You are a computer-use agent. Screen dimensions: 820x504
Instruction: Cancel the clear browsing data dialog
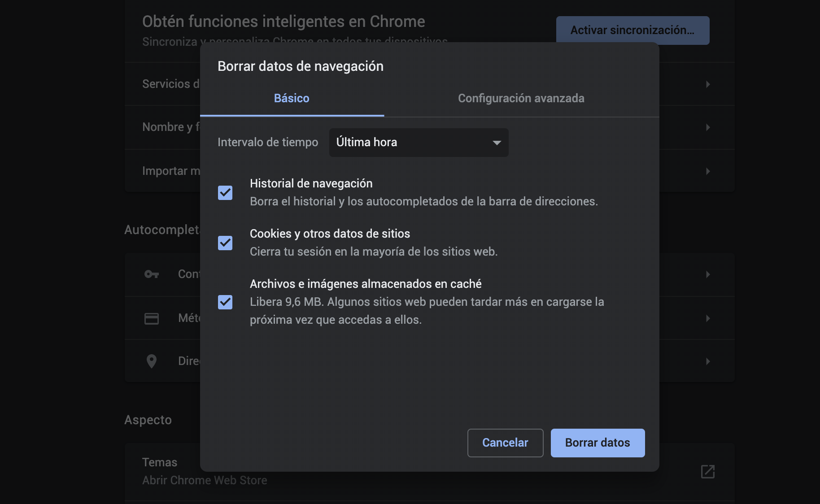pyautogui.click(x=505, y=443)
